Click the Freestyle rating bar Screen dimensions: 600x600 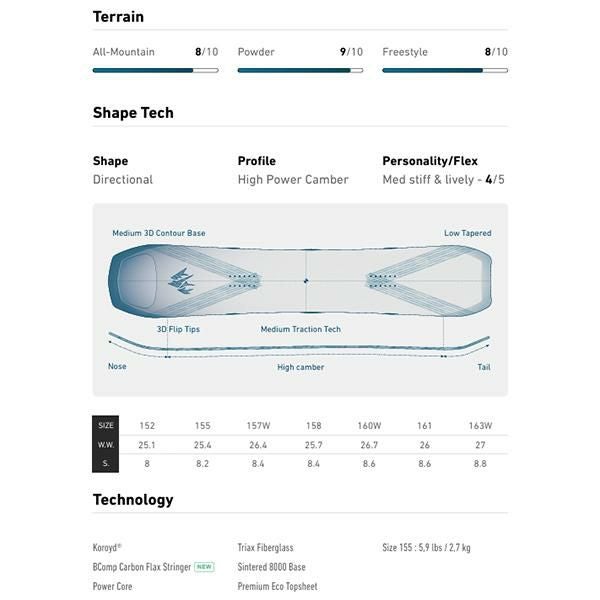[445, 70]
